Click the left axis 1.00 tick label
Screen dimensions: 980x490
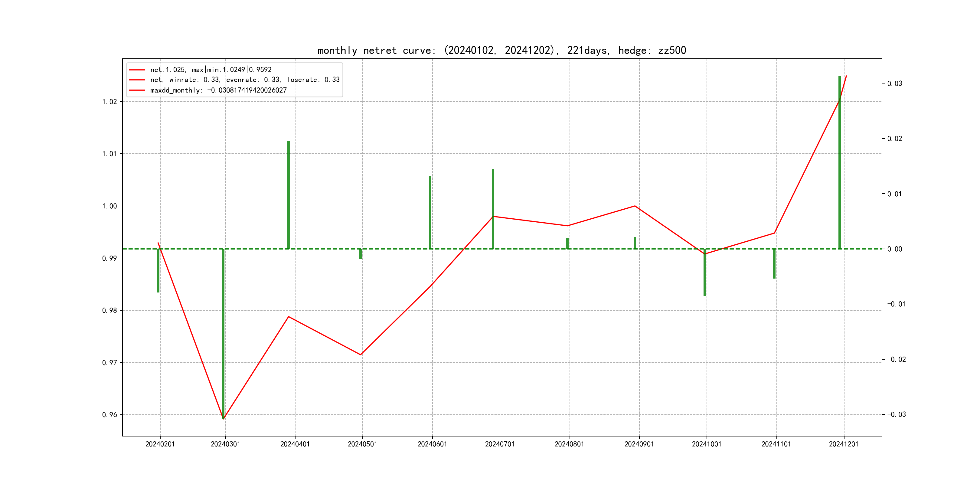click(x=109, y=206)
